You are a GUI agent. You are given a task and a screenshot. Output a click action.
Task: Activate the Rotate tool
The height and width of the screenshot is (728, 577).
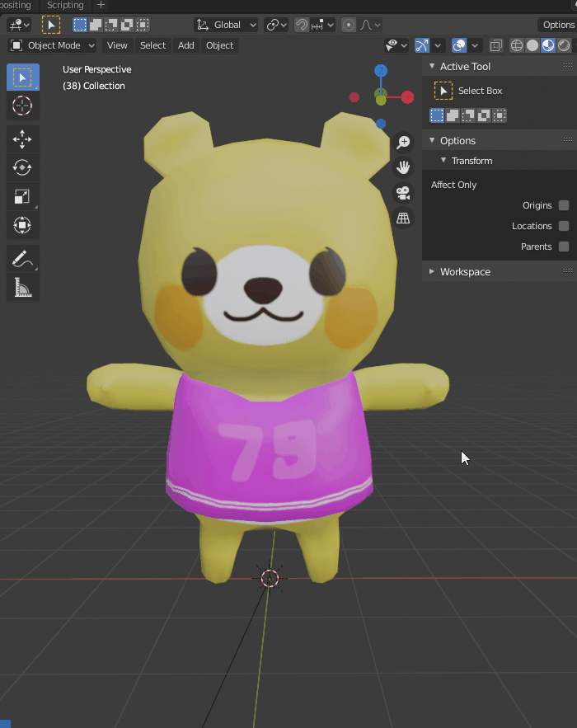coord(22,167)
